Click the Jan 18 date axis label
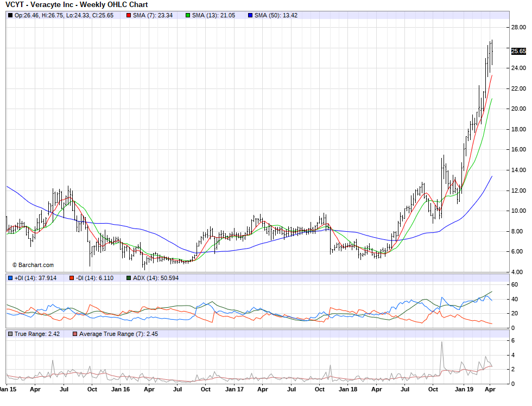 pos(348,389)
